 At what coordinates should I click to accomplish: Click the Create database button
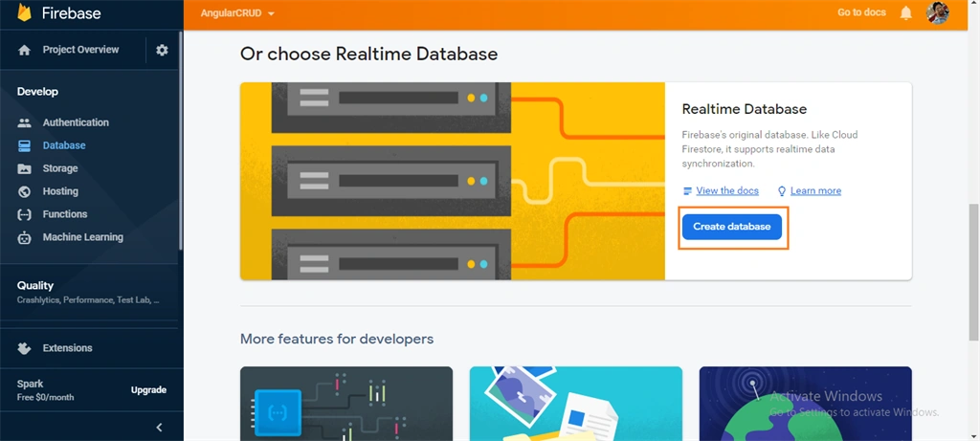(x=731, y=227)
